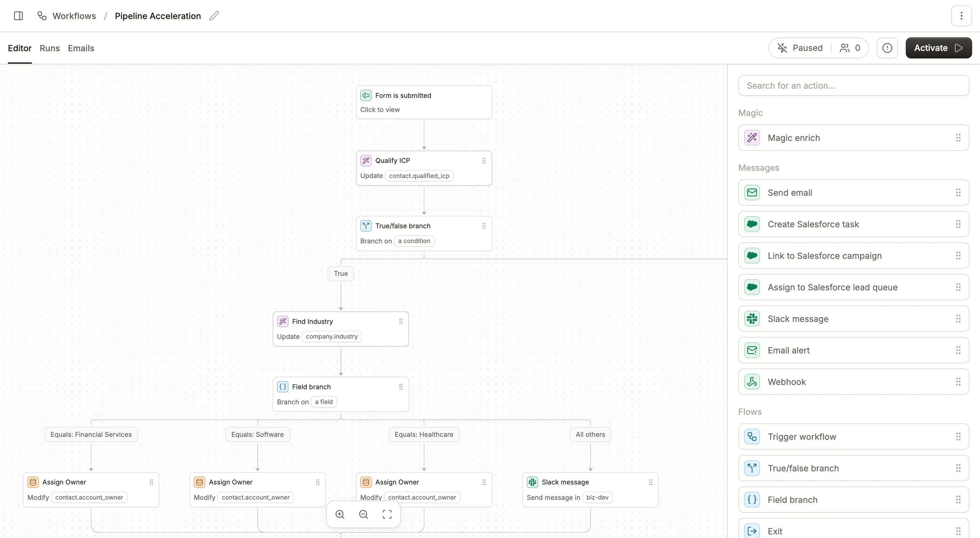Viewport: 980px width, 538px height.
Task: Click the Slack message action icon in sidebar
Action: (x=752, y=319)
